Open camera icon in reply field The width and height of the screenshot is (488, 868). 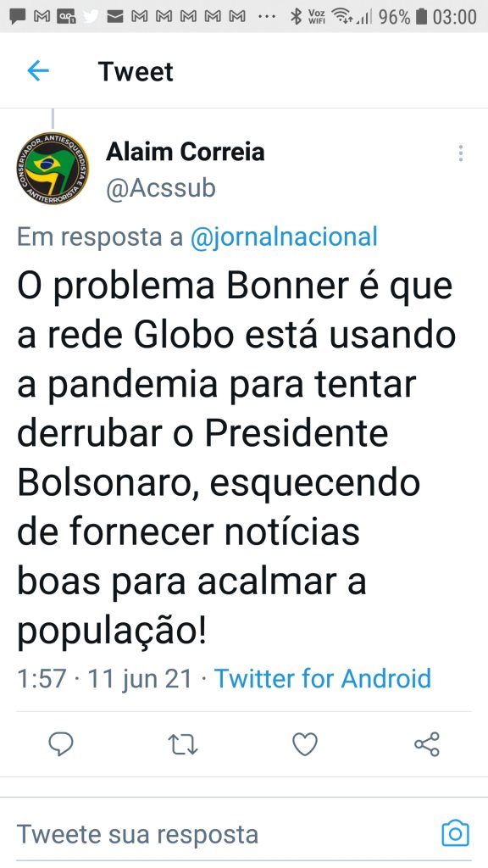[x=455, y=834]
